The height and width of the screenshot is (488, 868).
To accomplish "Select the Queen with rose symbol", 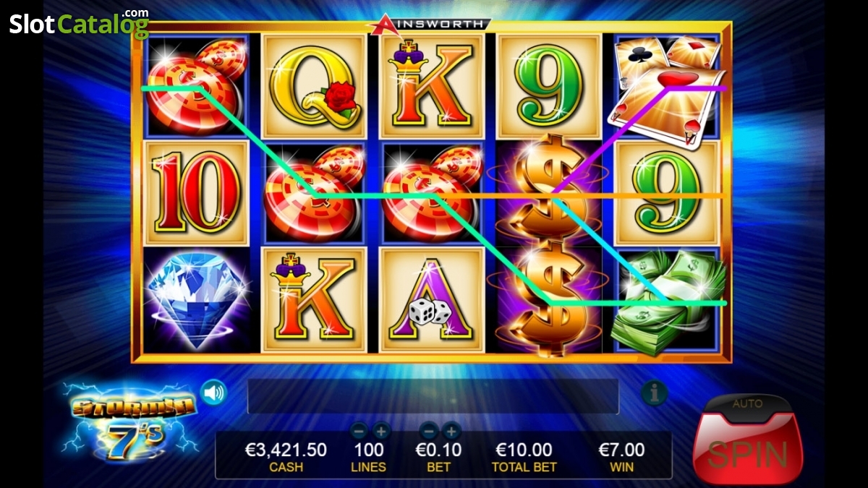I will click(x=313, y=86).
